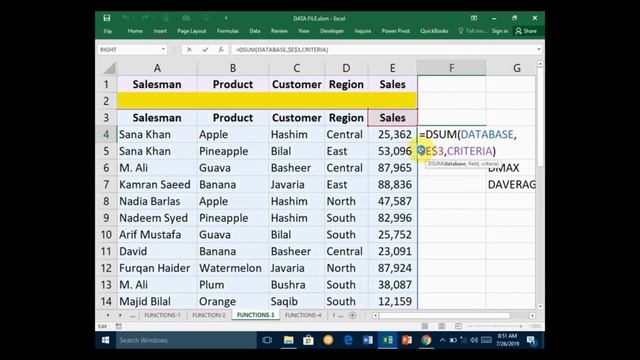
Task: Click the DAVERAG cell in column G
Action: [511, 184]
